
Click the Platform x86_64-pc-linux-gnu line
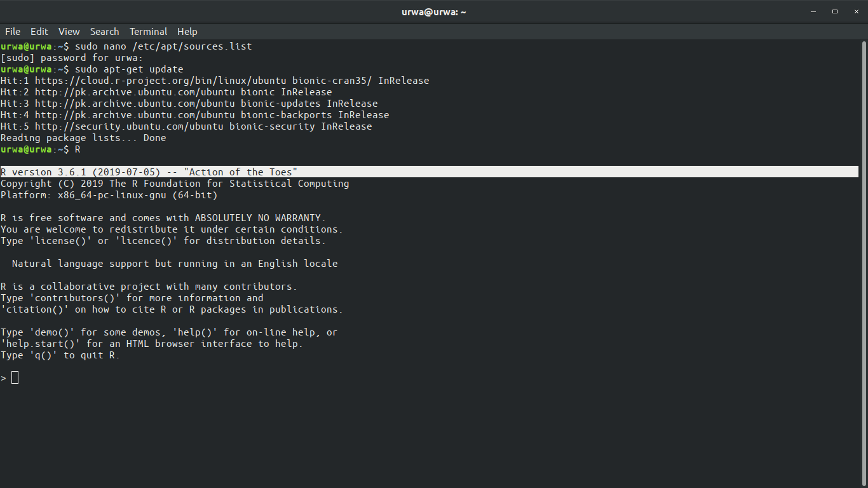[109, 195]
